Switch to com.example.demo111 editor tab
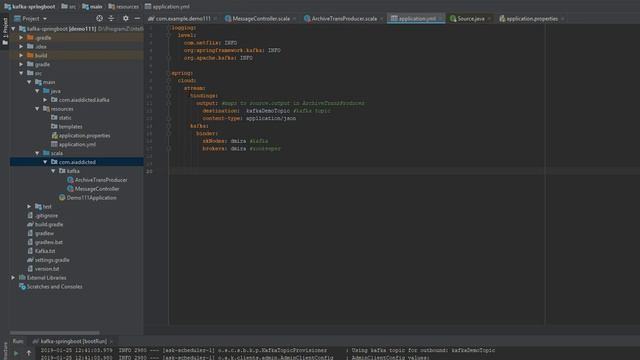 (180, 18)
